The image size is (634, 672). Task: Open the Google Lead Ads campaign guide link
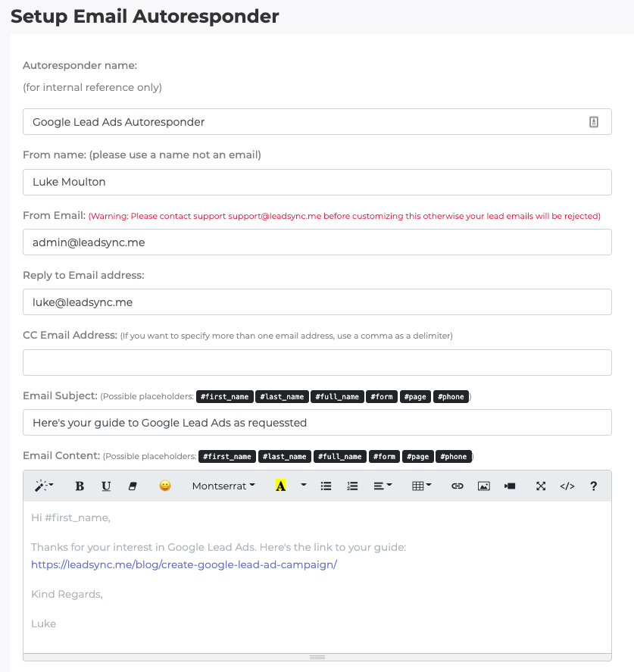pos(184,564)
